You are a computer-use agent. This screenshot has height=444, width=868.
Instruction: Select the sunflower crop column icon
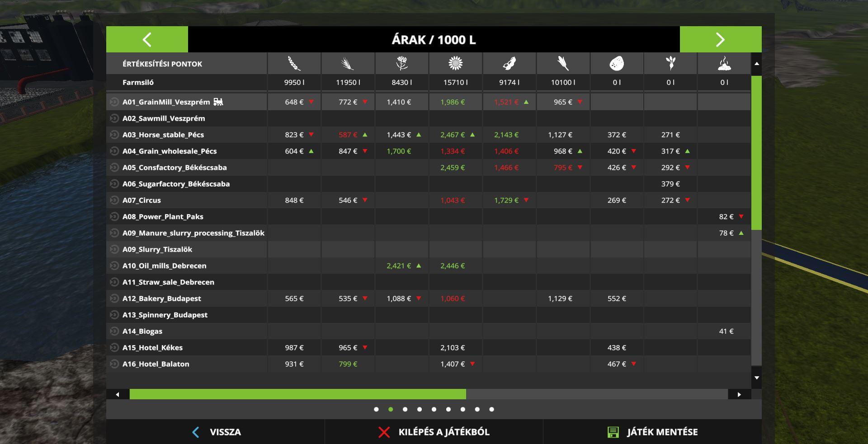coord(455,64)
